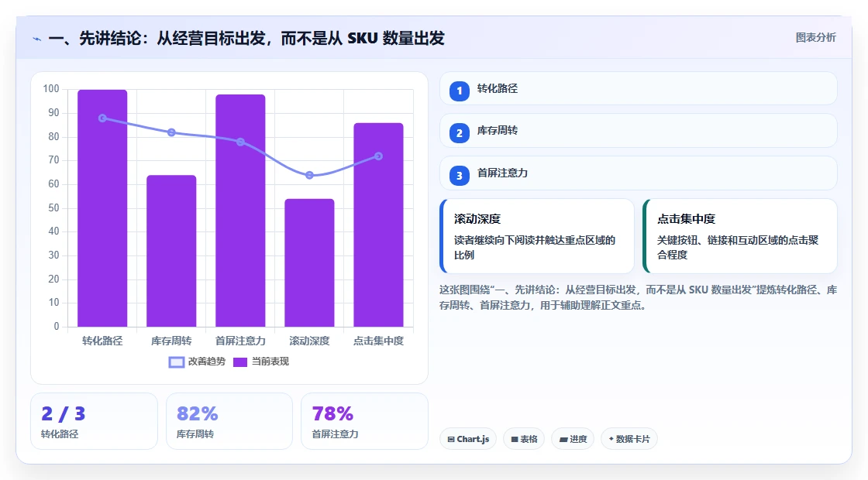
Task: Open the 滚动深度 card
Action: pyautogui.click(x=537, y=236)
